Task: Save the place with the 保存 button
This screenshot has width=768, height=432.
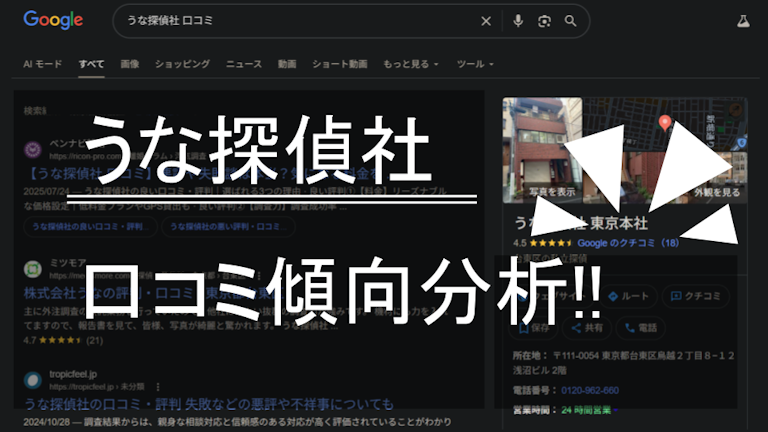Action: click(x=533, y=328)
